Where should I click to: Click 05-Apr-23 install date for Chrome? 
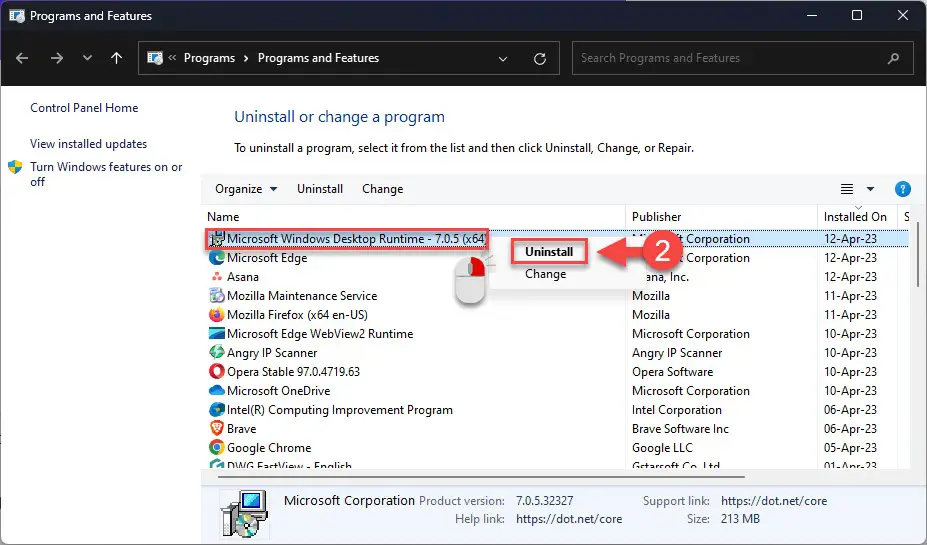click(850, 447)
